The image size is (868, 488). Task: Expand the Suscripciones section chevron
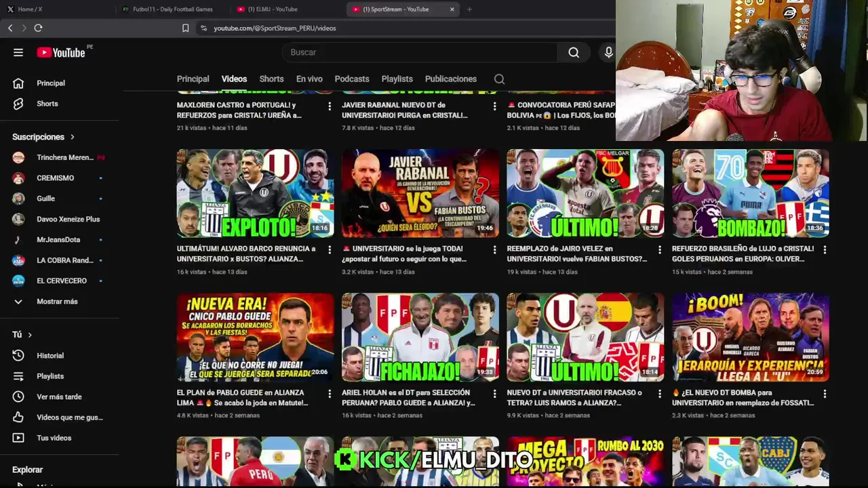[73, 137]
